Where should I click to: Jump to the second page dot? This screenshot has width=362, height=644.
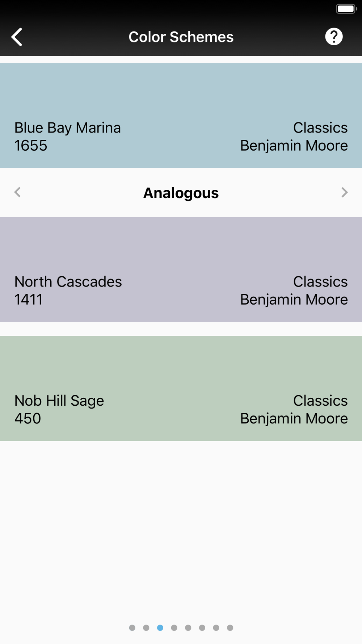(x=146, y=628)
